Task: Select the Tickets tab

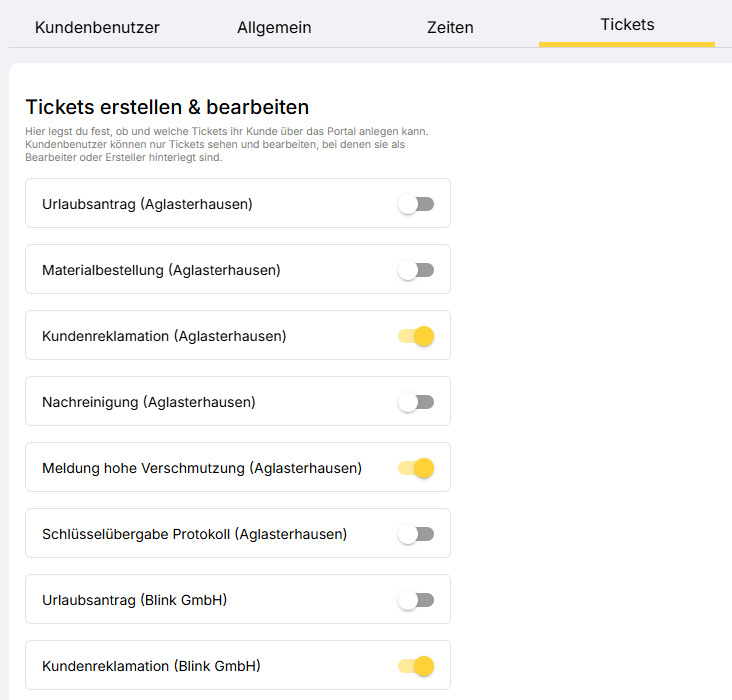Action: (627, 25)
